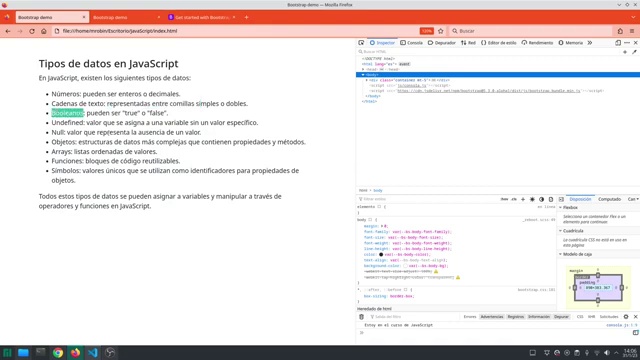This screenshot has width=640, height=360.
Task: Open Google Chrome from taskbar
Action: [x=58, y=353]
